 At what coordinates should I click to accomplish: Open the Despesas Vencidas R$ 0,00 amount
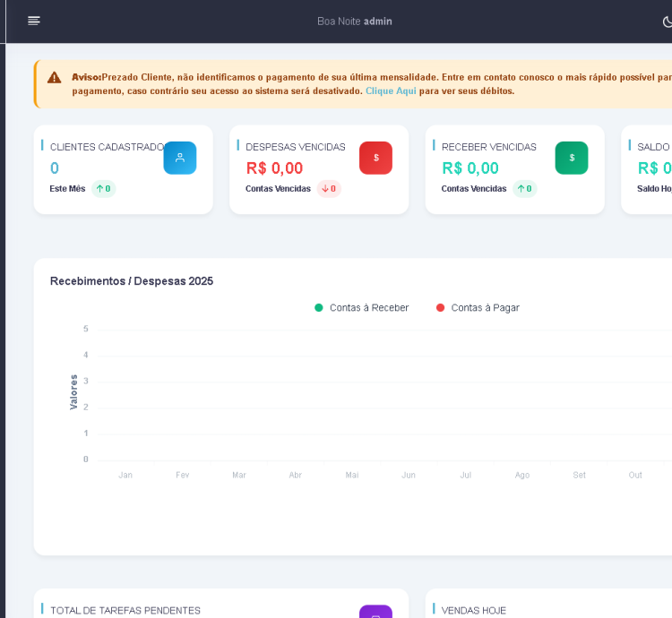pyautogui.click(x=274, y=168)
